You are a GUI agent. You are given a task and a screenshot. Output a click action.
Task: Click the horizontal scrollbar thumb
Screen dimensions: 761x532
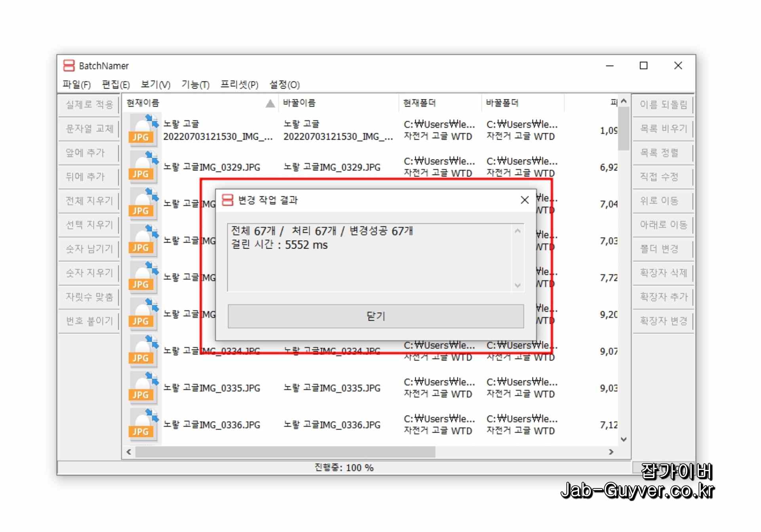coord(285,452)
